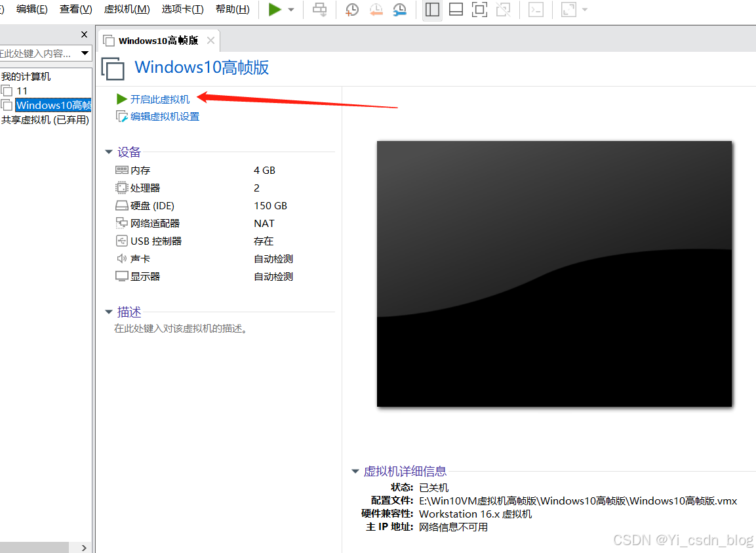Viewport: 756px width, 553px height.
Task: Collapse the 虚拟机详细信息 section
Action: (355, 472)
